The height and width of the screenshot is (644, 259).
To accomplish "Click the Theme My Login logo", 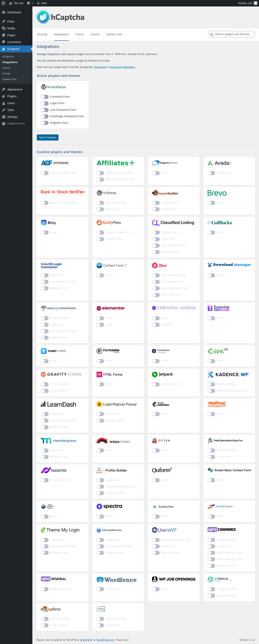I will tap(60, 530).
